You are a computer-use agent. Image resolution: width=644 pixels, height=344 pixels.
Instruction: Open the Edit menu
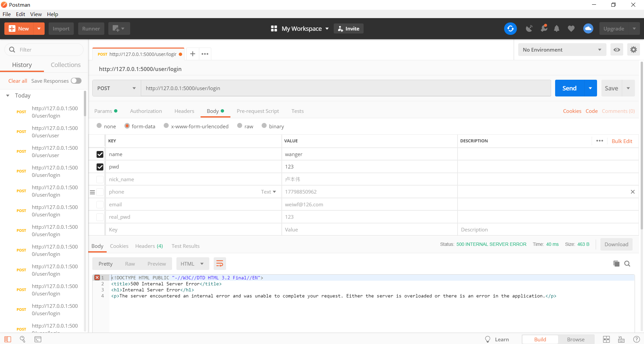[x=20, y=14]
